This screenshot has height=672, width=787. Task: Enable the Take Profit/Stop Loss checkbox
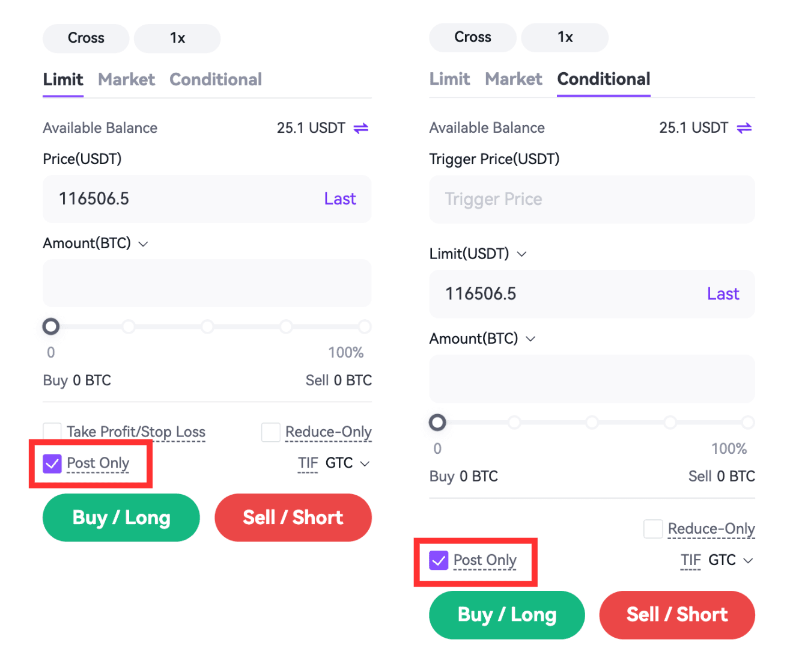point(52,432)
